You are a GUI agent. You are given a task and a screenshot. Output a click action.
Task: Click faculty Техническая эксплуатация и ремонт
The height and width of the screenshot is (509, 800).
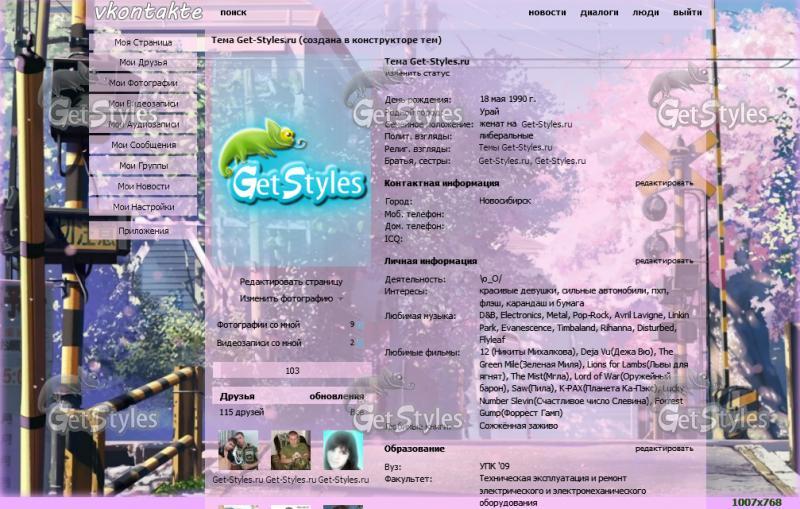tap(553, 478)
